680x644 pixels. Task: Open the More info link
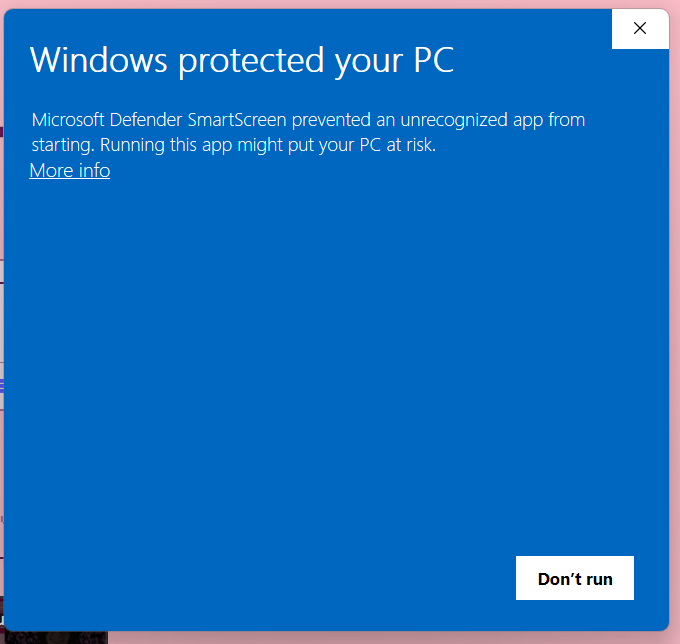coord(69,170)
